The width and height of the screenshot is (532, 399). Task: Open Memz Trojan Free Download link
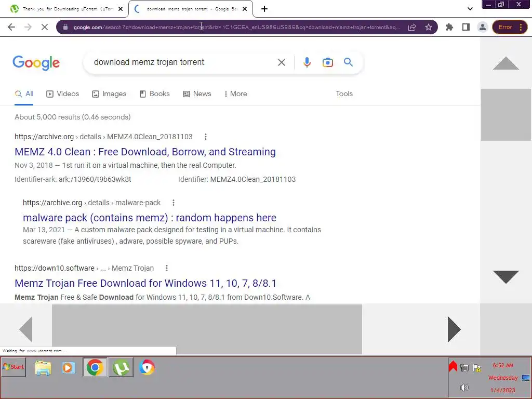pos(145,283)
